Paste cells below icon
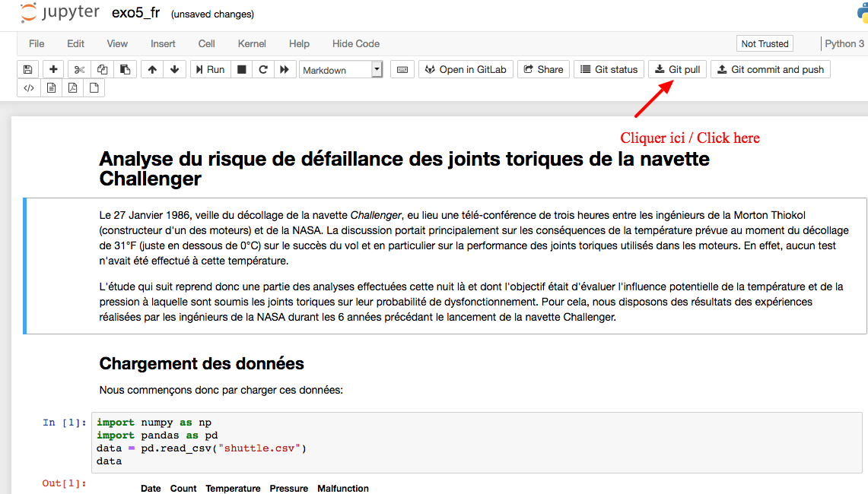868x494 pixels. coord(126,69)
